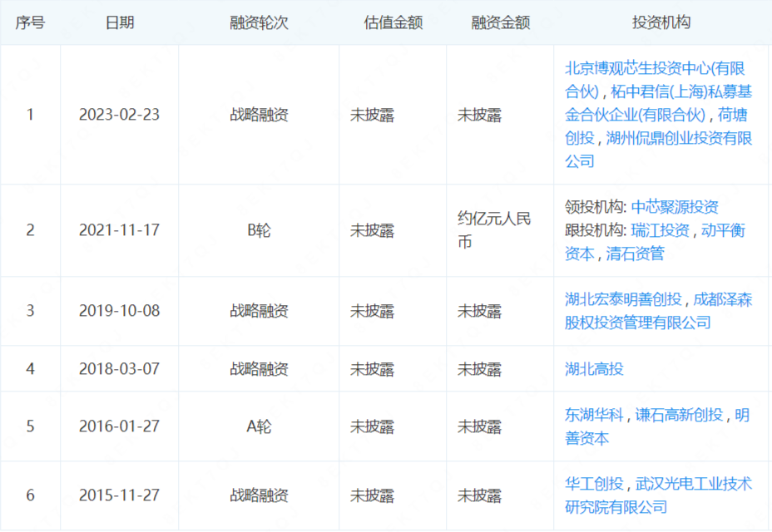Click 战略融资 in the 2023-02-23 row

(259, 115)
